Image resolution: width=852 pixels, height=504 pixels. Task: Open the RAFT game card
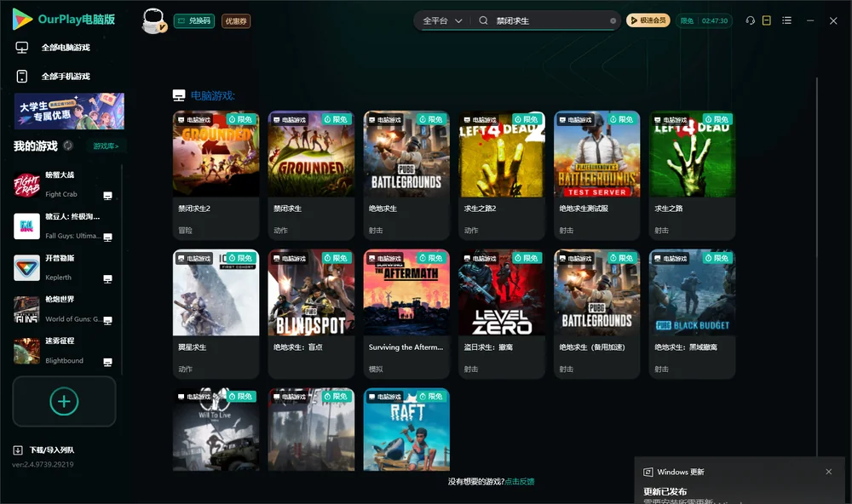(406, 429)
